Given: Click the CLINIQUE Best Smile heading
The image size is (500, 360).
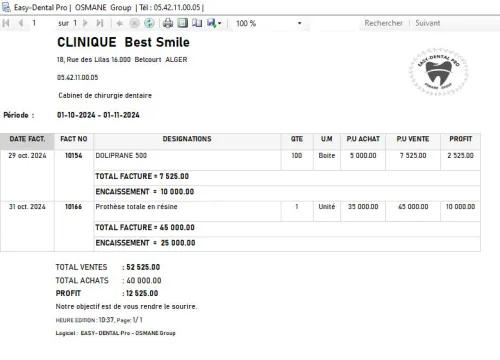Looking at the screenshot, I should [x=123, y=42].
